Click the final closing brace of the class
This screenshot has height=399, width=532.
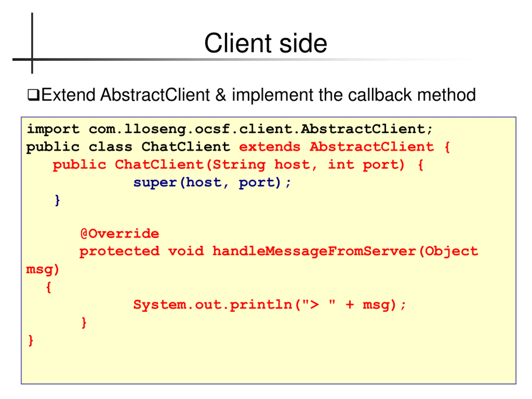pos(31,341)
